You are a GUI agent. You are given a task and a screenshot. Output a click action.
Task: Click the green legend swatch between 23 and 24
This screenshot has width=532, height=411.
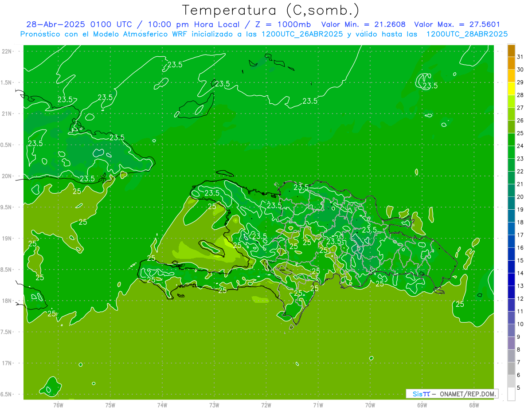tap(511, 153)
